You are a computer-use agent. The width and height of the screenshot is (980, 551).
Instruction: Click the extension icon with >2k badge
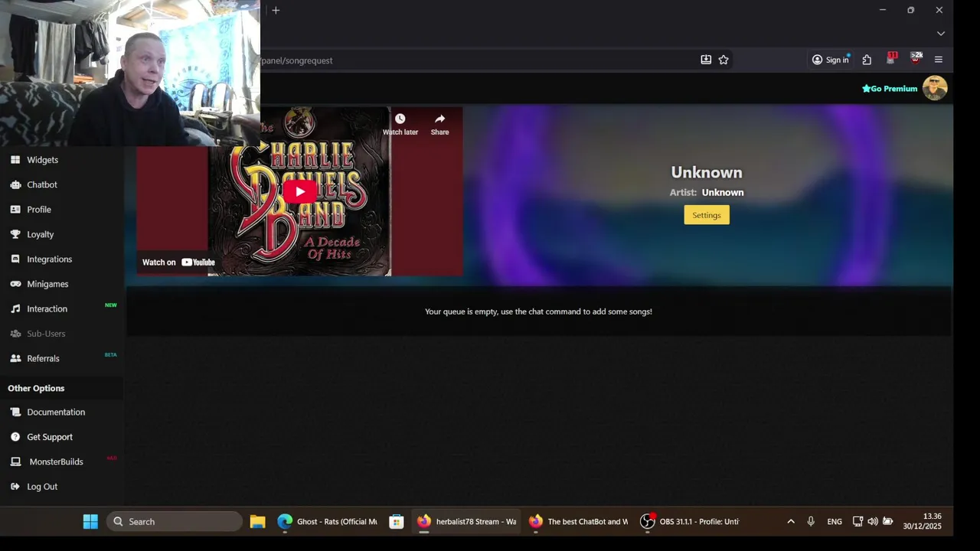pos(916,58)
